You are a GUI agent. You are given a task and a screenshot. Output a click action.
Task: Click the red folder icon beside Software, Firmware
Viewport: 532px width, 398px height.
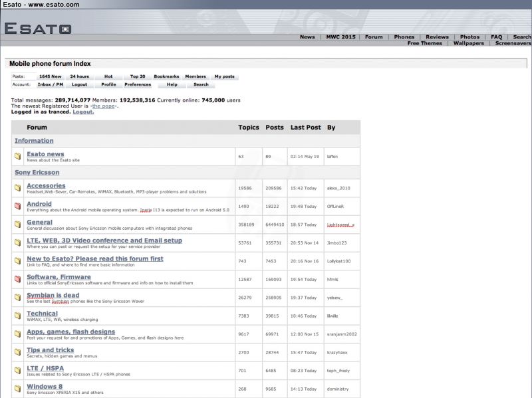[x=18, y=279]
